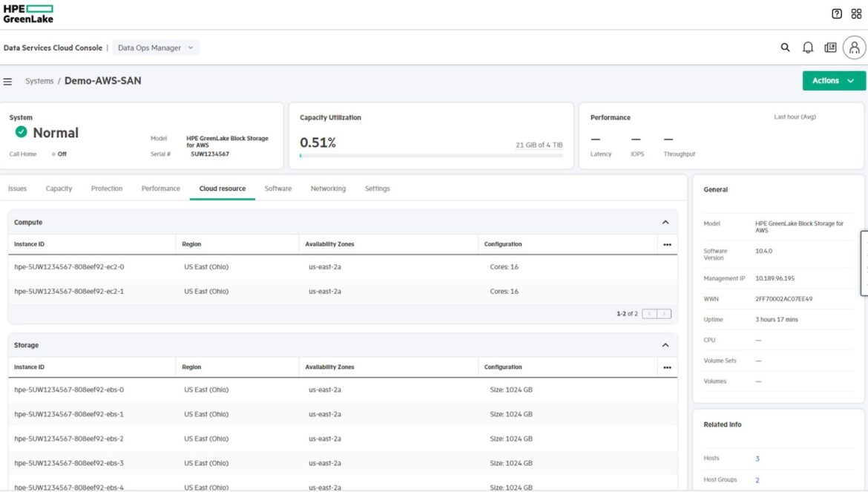Image resolution: width=868 pixels, height=492 pixels.
Task: Click the Management IP value 10.189.96.195
Action: [x=775, y=278]
